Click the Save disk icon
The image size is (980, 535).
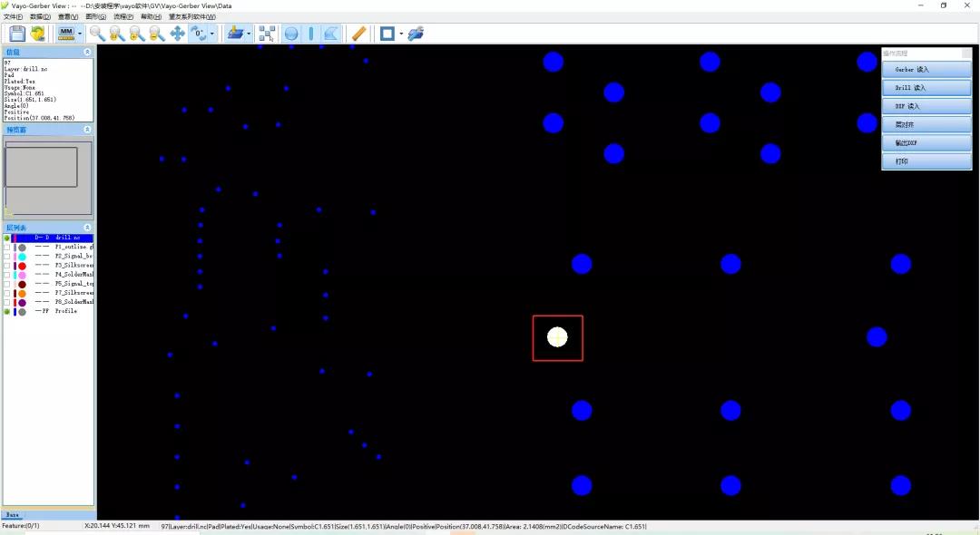[x=17, y=33]
